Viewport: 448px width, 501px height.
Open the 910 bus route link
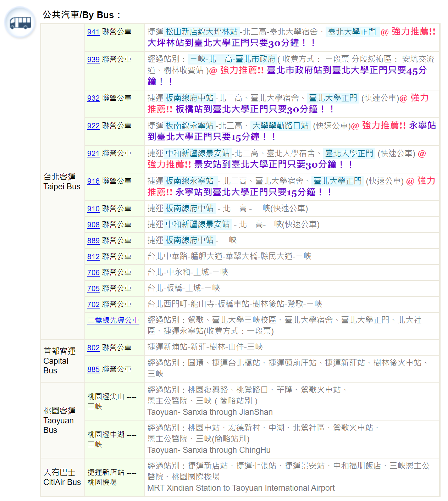coord(93,209)
